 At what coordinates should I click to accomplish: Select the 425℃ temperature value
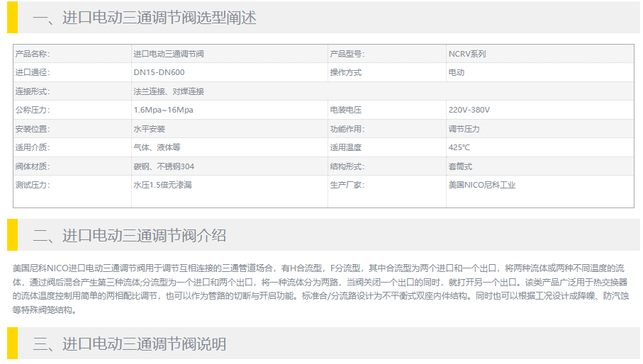(459, 147)
